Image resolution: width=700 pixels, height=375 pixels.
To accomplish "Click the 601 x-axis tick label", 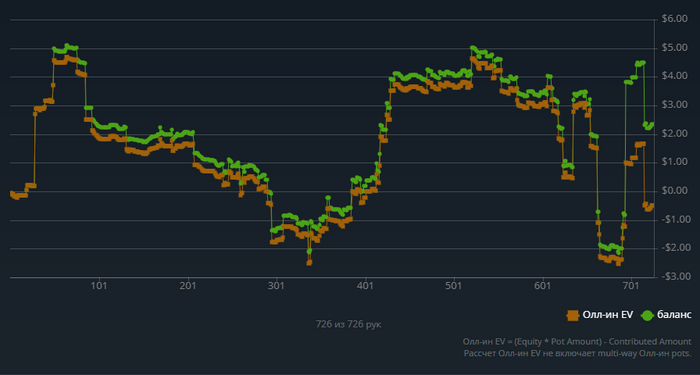I will [543, 286].
